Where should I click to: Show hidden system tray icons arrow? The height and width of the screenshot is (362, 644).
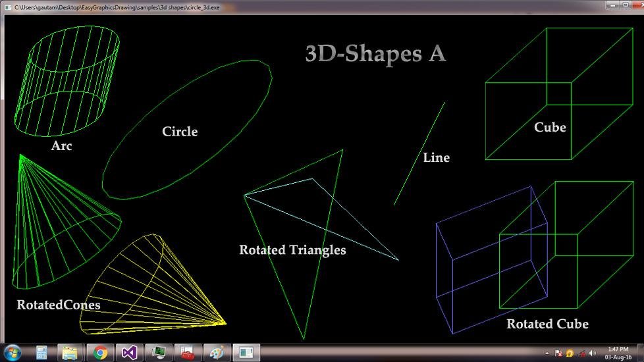pos(547,353)
